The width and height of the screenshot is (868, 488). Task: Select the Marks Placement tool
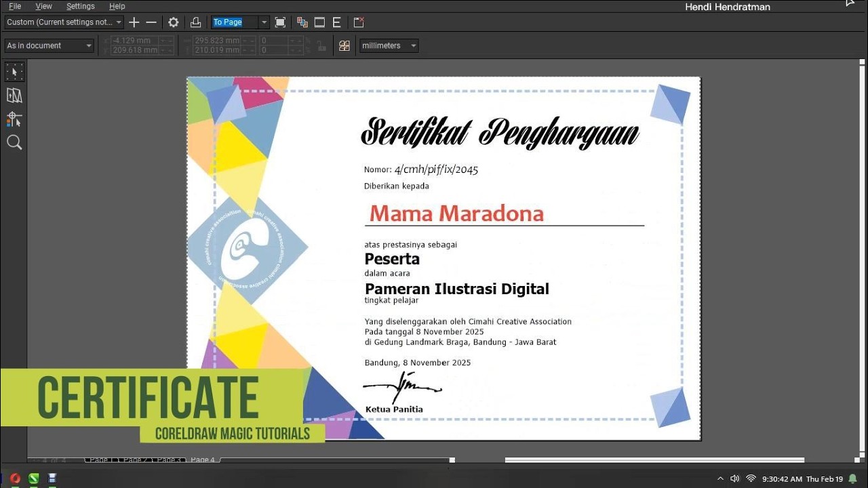[x=14, y=119]
